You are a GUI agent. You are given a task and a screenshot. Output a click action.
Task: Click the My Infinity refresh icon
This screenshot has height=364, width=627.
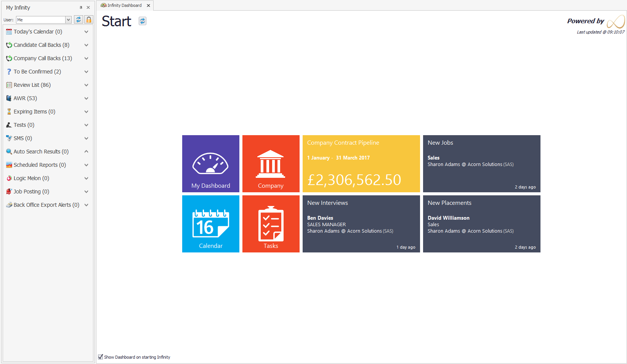[x=79, y=19]
